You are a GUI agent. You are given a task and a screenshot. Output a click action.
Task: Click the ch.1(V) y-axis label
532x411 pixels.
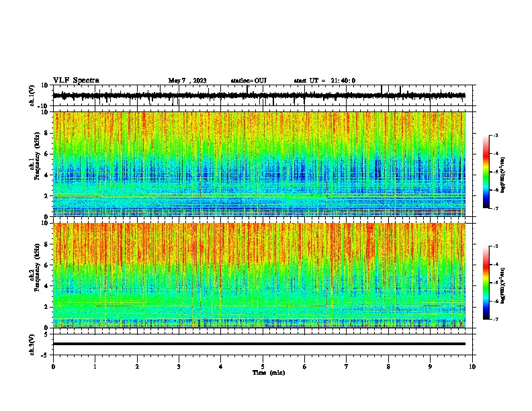(32, 95)
